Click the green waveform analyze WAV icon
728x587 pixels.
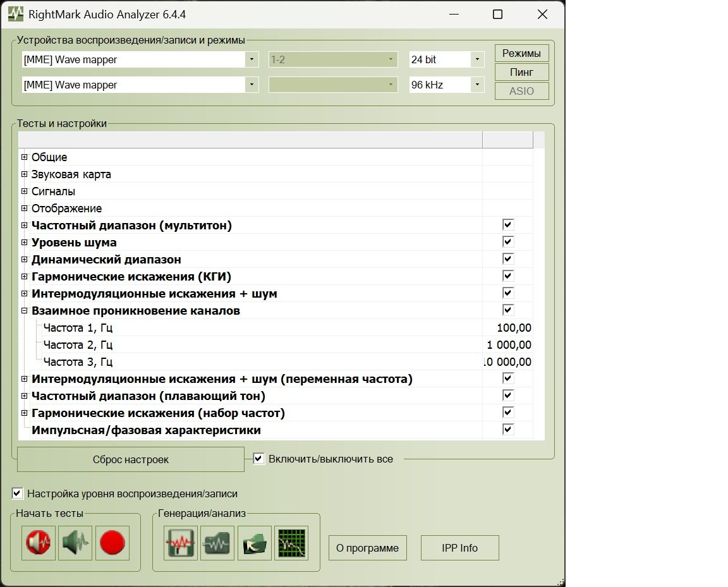(217, 543)
